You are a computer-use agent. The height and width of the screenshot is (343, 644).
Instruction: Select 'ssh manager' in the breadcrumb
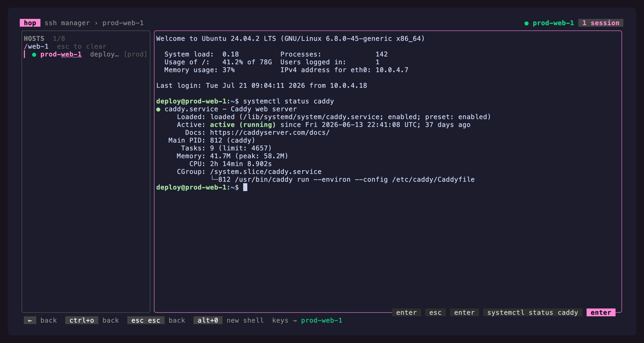(x=67, y=23)
